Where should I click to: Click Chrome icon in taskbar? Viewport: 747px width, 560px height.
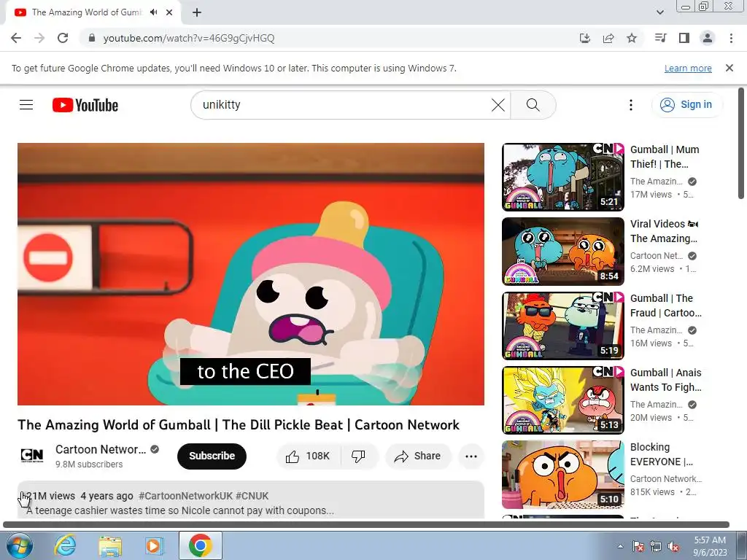click(200, 545)
